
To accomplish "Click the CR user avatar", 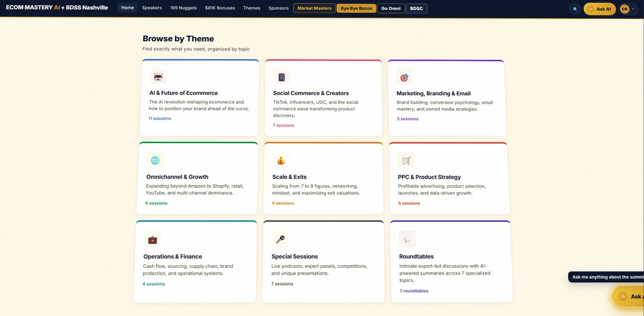I will click(x=625, y=9).
